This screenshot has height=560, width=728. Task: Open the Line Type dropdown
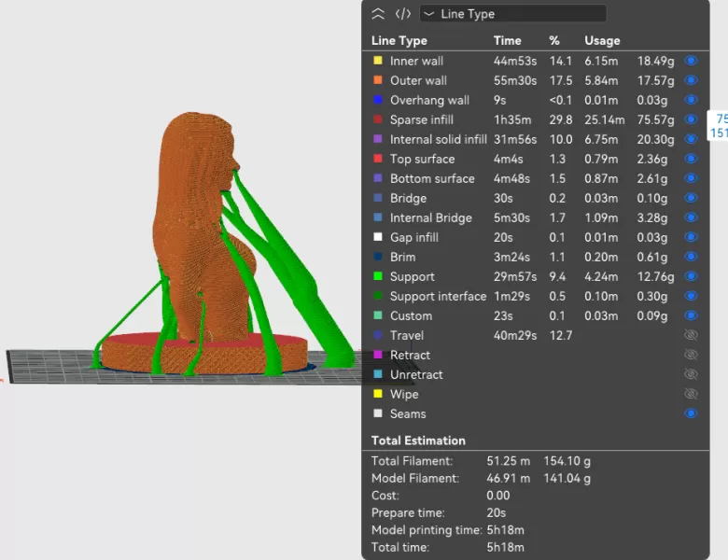512,14
